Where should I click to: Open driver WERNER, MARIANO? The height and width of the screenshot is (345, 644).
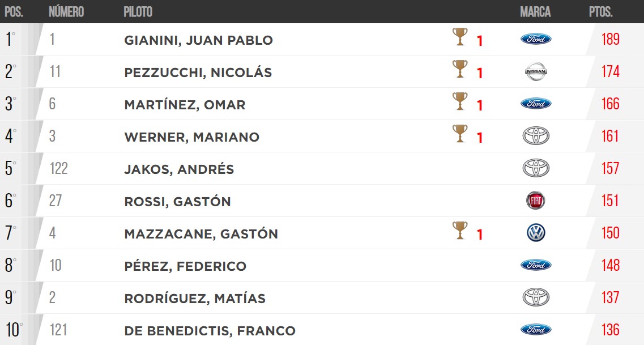coord(192,137)
